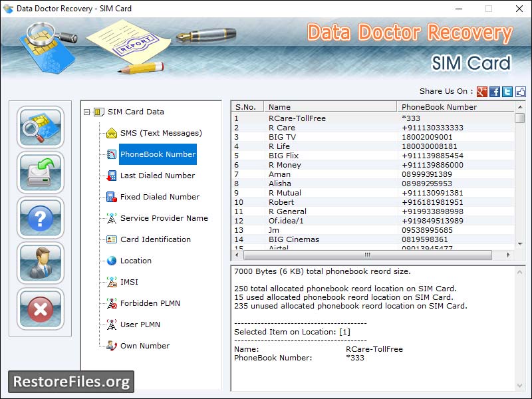This screenshot has width=532, height=399.
Task: Select the SIM card scan tool icon
Action: pos(40,127)
